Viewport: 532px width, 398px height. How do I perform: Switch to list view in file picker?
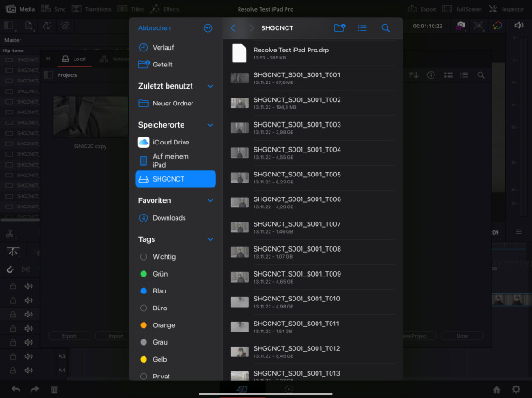[x=362, y=28]
